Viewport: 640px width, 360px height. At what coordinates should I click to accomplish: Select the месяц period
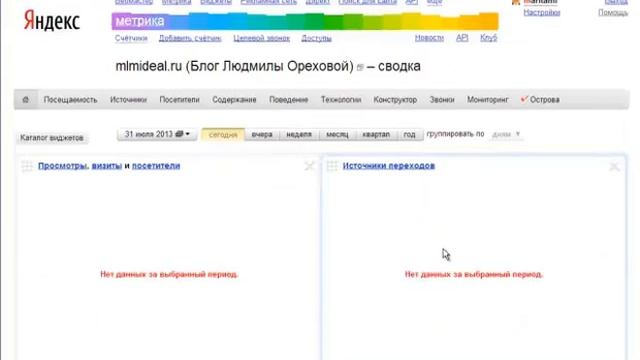[337, 134]
